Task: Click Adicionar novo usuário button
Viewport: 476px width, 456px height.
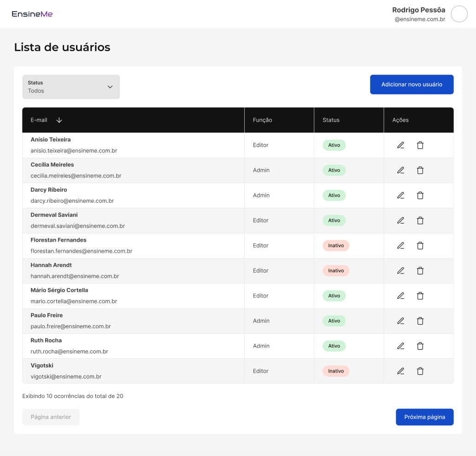Action: 411,84
